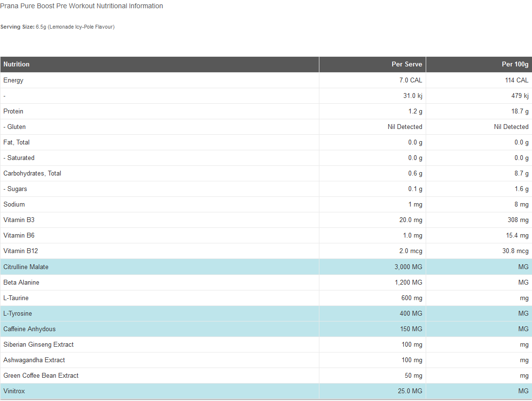The width and height of the screenshot is (532, 401).
Task: Click the '1 mg' sodium value
Action: pyautogui.click(x=416, y=205)
